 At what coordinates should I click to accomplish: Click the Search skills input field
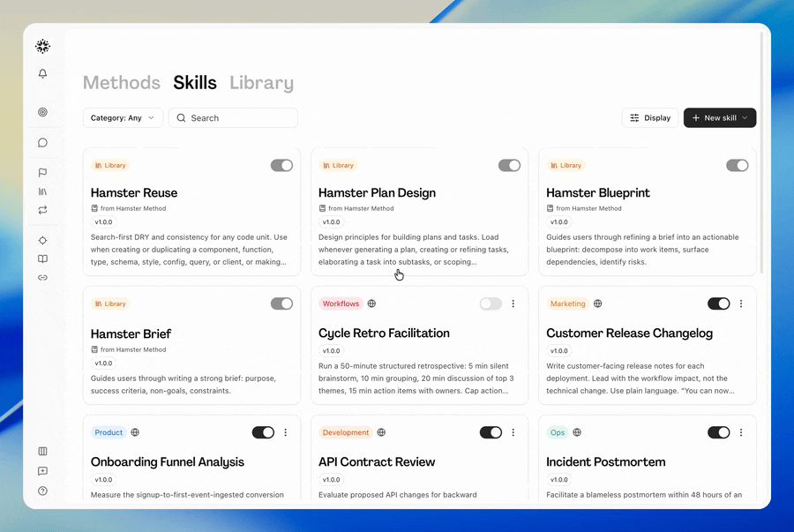pyautogui.click(x=234, y=118)
